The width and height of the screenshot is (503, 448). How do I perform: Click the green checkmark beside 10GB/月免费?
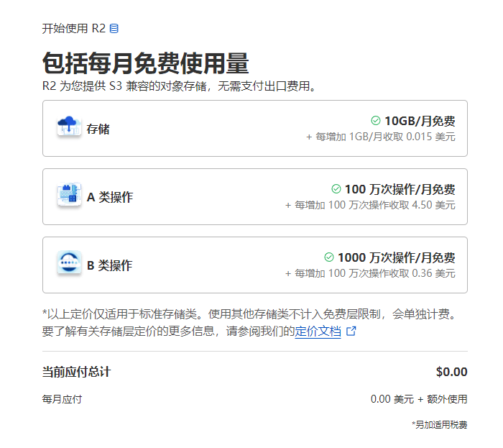coord(375,121)
